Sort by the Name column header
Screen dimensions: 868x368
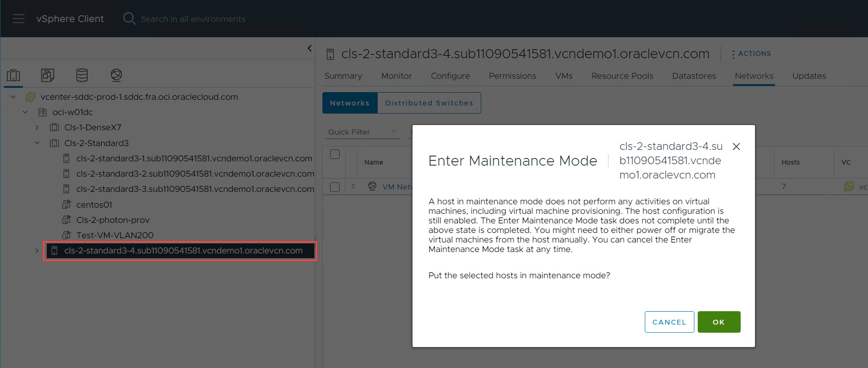click(374, 162)
